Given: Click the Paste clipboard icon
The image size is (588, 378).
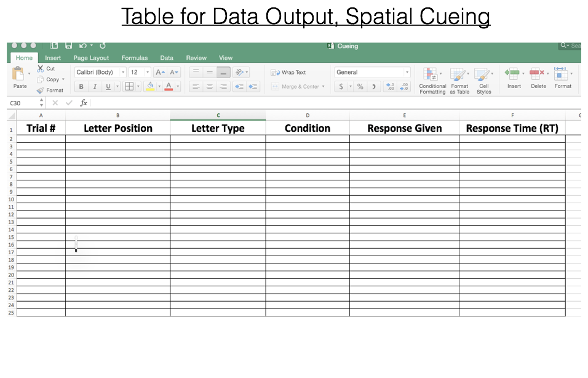Looking at the screenshot, I should click(18, 74).
